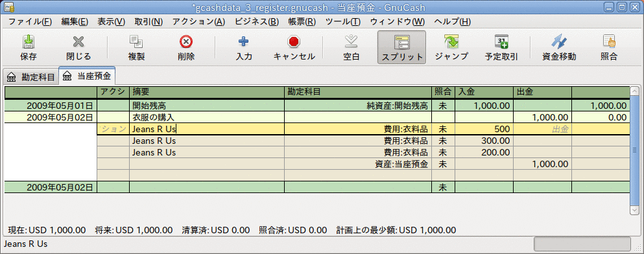This screenshot has width=644, height=254.
Task: Click the register scrollbar down arrow
Action: (634, 210)
